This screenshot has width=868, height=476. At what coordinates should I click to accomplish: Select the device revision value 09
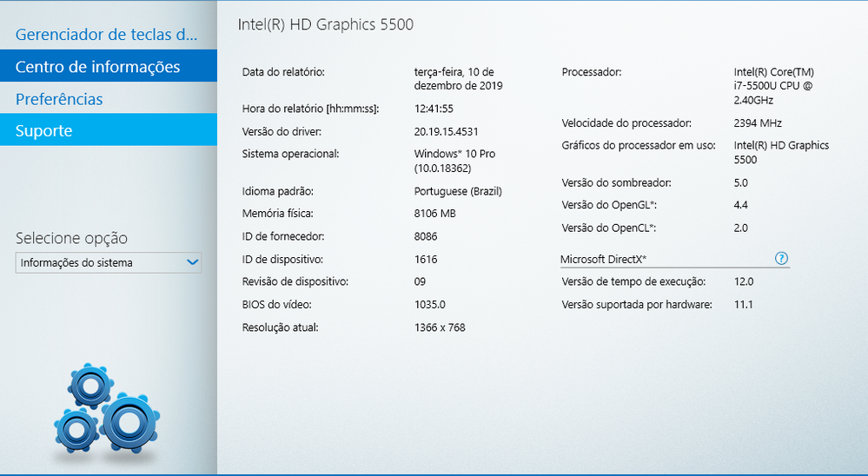(x=420, y=281)
